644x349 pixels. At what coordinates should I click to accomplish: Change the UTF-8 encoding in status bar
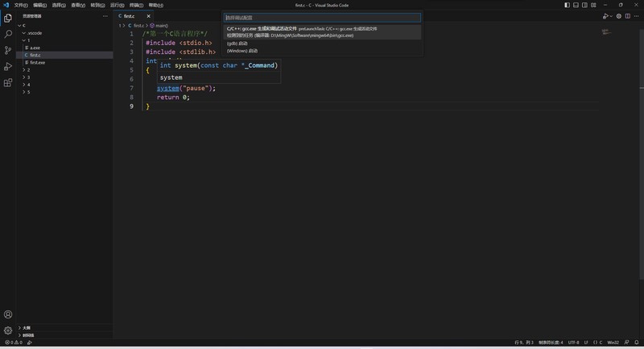573,343
